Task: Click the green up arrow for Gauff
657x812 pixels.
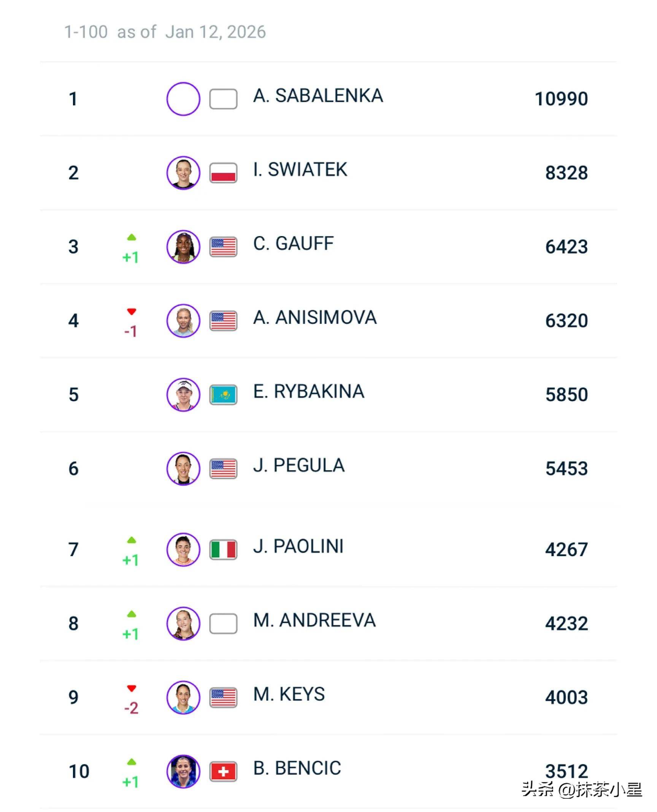Action: [x=132, y=238]
